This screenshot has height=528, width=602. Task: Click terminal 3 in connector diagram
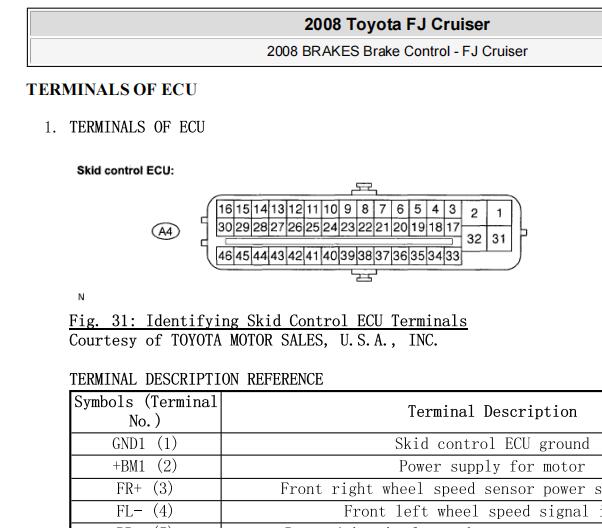pyautogui.click(x=453, y=209)
